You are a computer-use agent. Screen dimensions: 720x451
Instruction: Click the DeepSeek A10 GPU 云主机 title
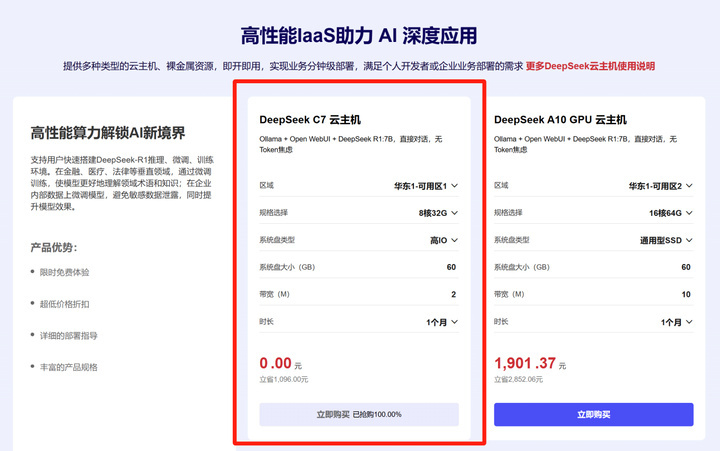560,120
